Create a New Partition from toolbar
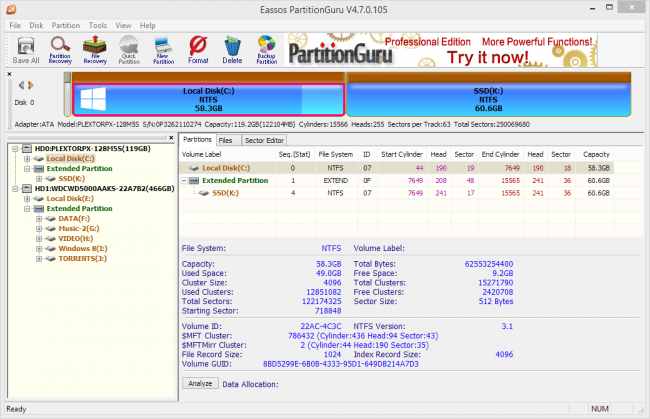Viewport: 650px width, 419px height. coord(163,51)
